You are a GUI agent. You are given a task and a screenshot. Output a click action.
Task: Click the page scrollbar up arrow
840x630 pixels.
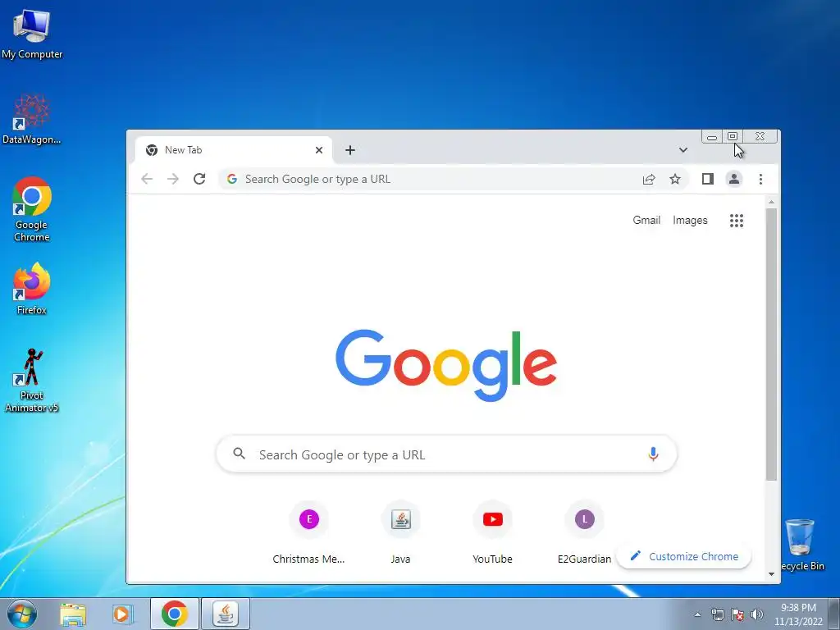(771, 202)
